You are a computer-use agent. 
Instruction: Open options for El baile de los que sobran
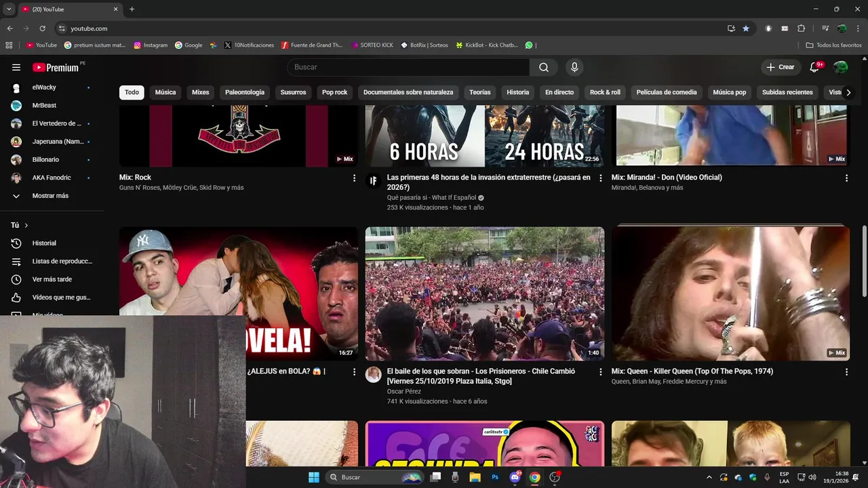[600, 371]
